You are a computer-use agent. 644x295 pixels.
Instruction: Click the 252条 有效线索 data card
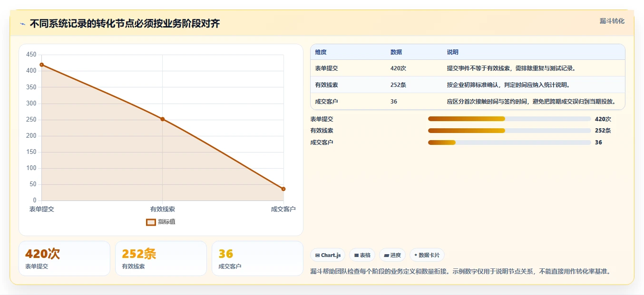161,258
